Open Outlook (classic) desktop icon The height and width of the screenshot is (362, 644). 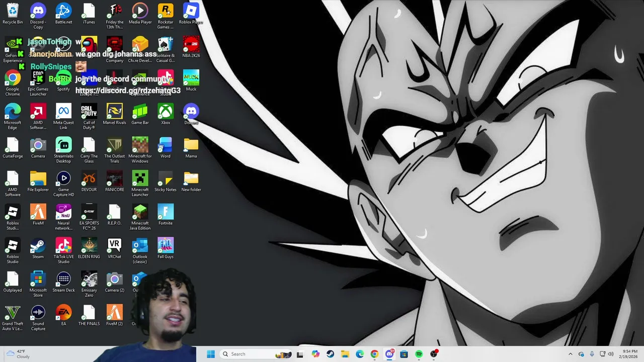tap(140, 251)
